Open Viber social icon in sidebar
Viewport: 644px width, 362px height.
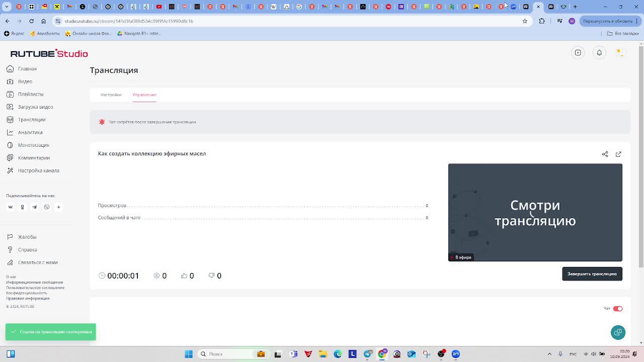click(46, 207)
